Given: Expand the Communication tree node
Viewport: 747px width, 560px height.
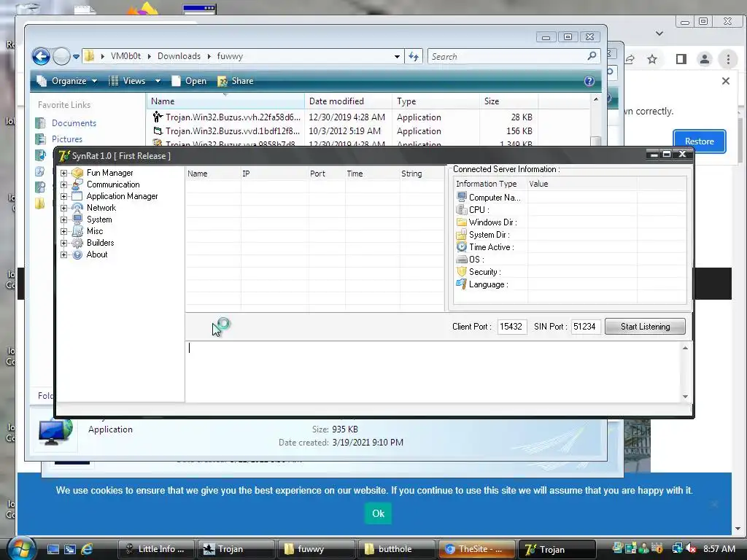Looking at the screenshot, I should pyautogui.click(x=64, y=184).
